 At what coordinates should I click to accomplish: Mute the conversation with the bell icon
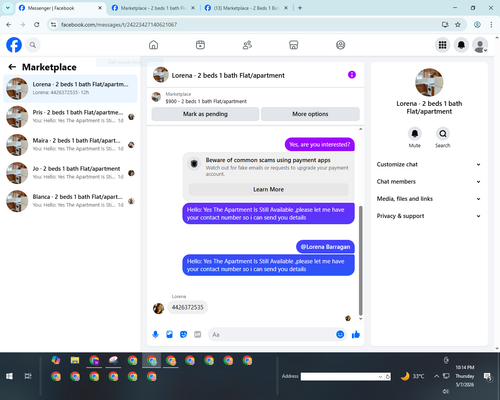pyautogui.click(x=415, y=134)
